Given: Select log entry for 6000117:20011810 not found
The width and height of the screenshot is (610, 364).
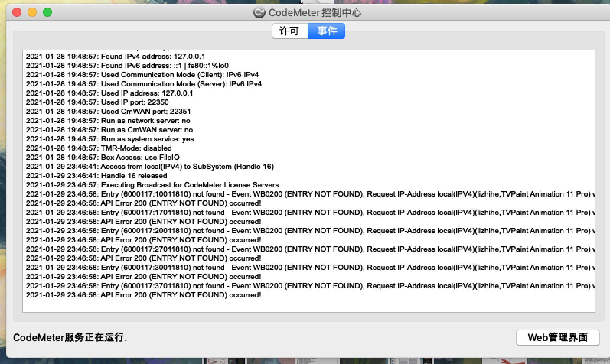Looking at the screenshot, I should (310, 231).
